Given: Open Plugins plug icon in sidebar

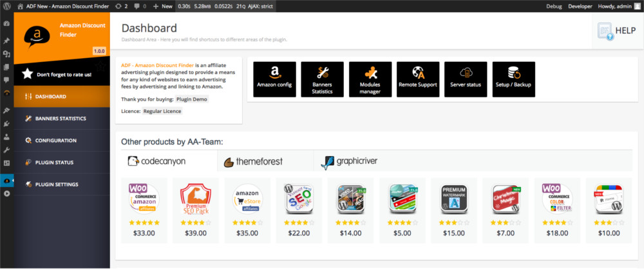Looking at the screenshot, I should (x=6, y=123).
